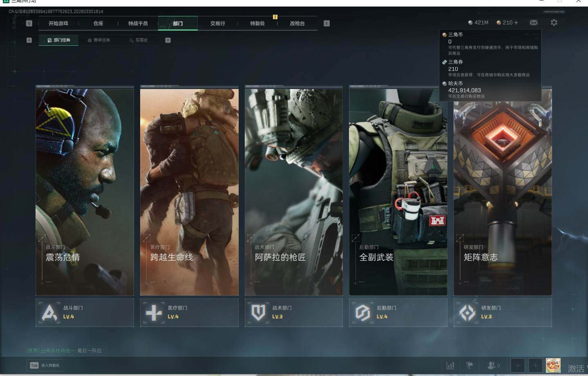Viewport: 588px width, 376px height.
Task: Click the yellow alert badge above 特勤处
Action: 275,17
